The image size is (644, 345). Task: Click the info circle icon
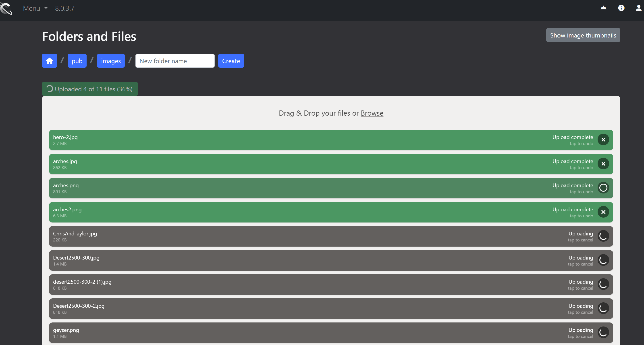tap(621, 8)
